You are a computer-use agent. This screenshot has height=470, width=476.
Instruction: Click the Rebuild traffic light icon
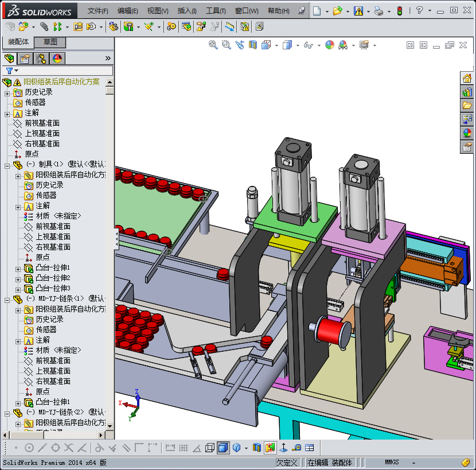point(400,11)
